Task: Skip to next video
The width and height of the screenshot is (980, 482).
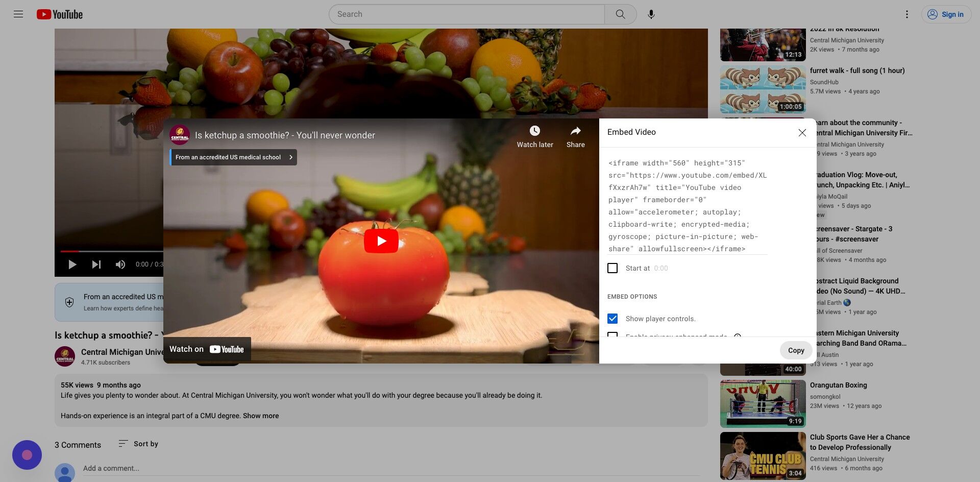Action: pyautogui.click(x=96, y=264)
